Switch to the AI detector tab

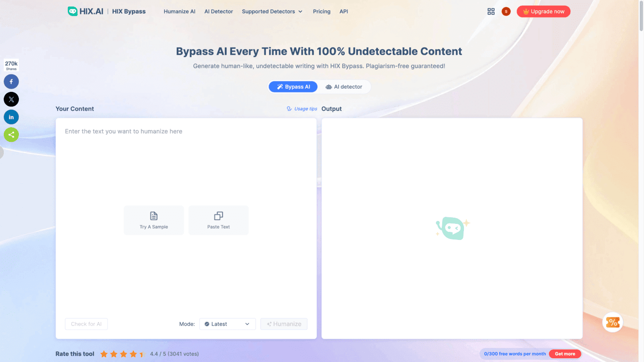(x=344, y=87)
